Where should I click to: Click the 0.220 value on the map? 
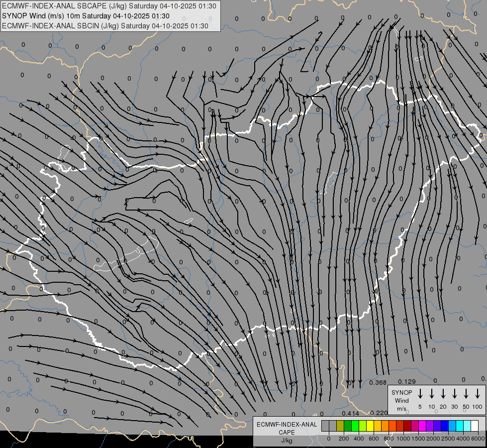(379, 413)
